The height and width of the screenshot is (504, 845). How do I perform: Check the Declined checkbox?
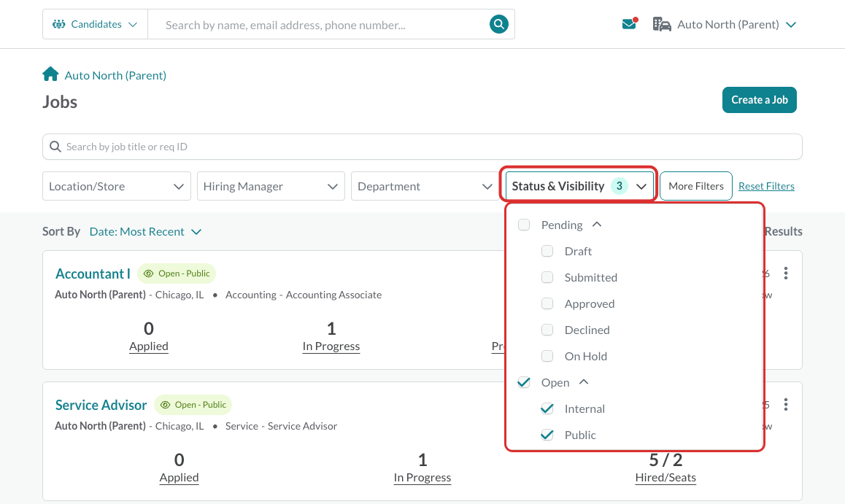547,330
